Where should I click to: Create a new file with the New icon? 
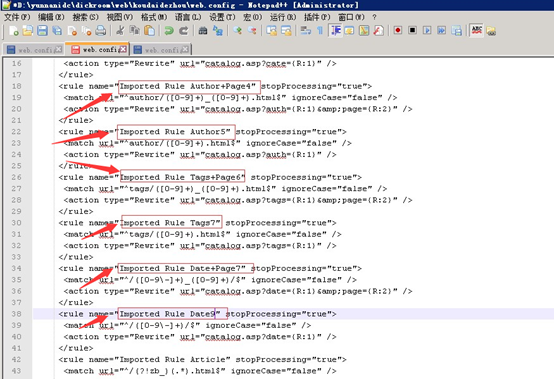[14, 31]
